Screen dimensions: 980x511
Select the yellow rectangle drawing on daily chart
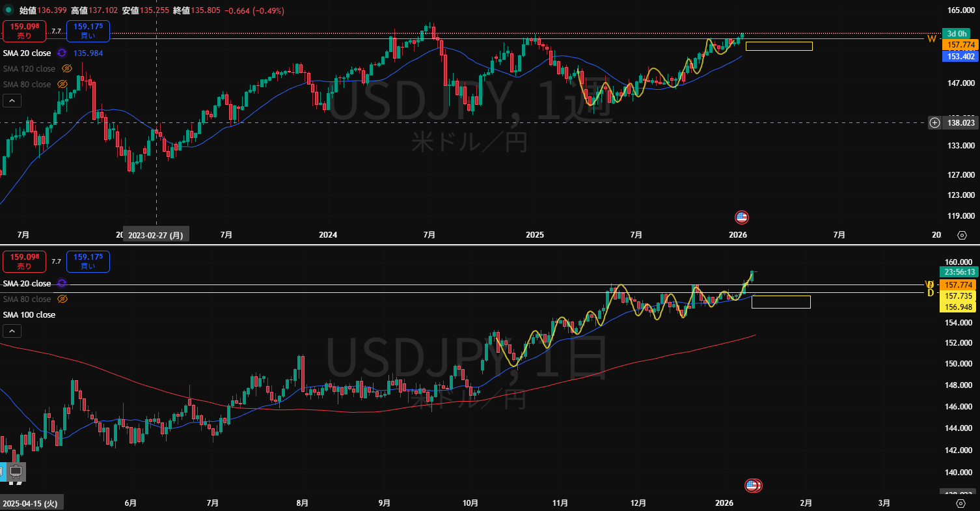coord(781,302)
